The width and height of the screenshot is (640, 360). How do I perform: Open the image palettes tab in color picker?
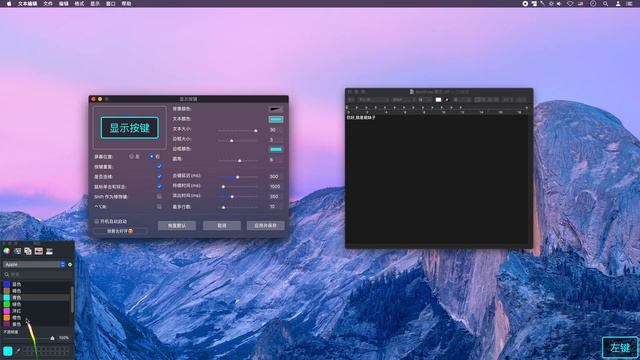38,251
